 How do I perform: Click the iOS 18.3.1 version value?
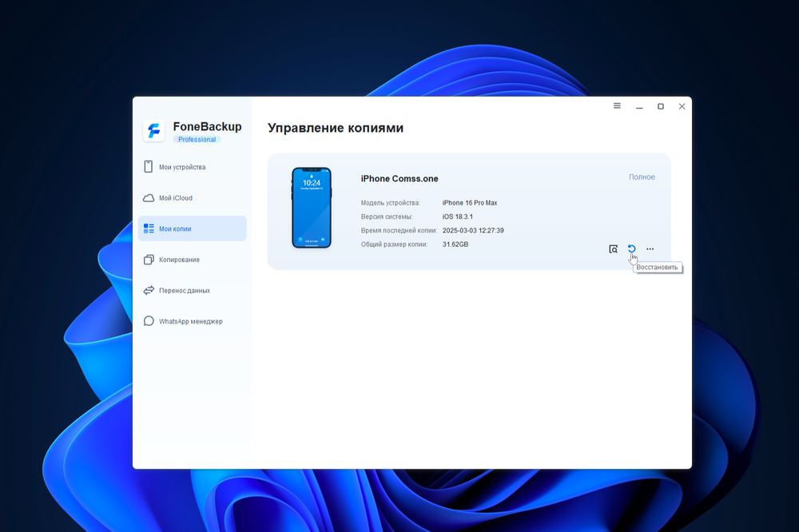[x=458, y=216]
